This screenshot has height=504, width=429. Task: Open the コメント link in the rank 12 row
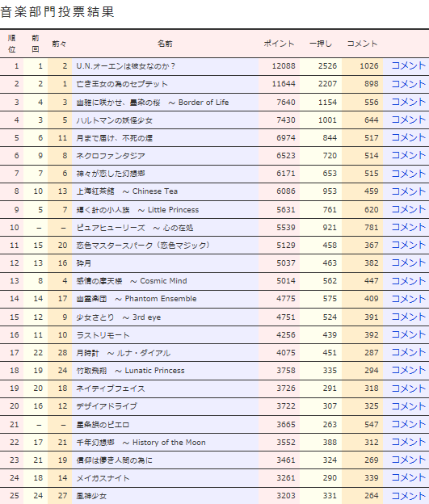[409, 263]
